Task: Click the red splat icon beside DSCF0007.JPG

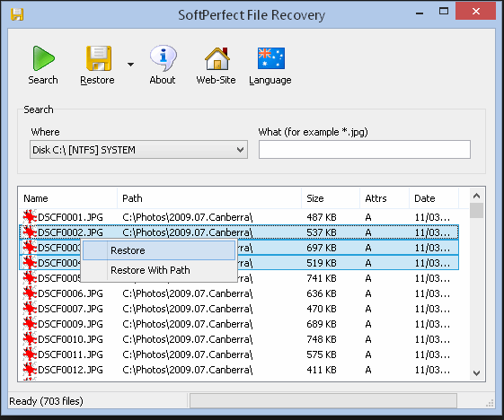Action: [30, 309]
